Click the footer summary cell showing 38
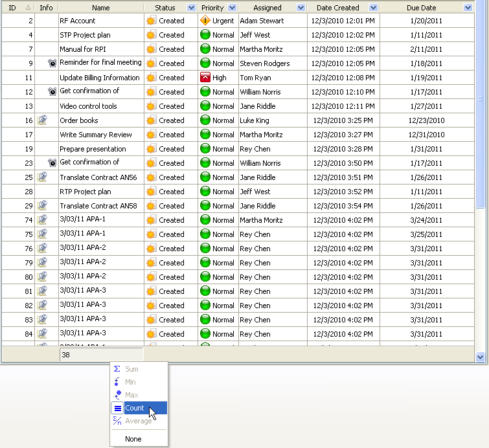489x448 pixels. tap(100, 355)
